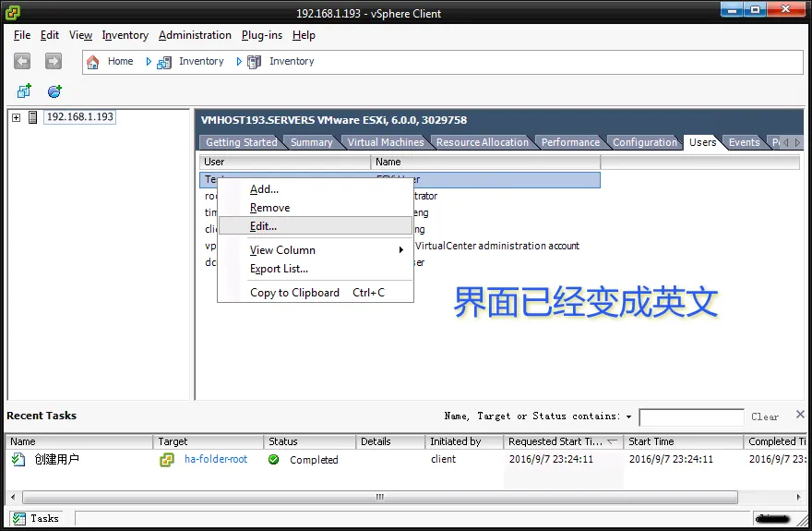The width and height of the screenshot is (812, 531).
Task: Open the Administration menu
Action: tap(195, 35)
